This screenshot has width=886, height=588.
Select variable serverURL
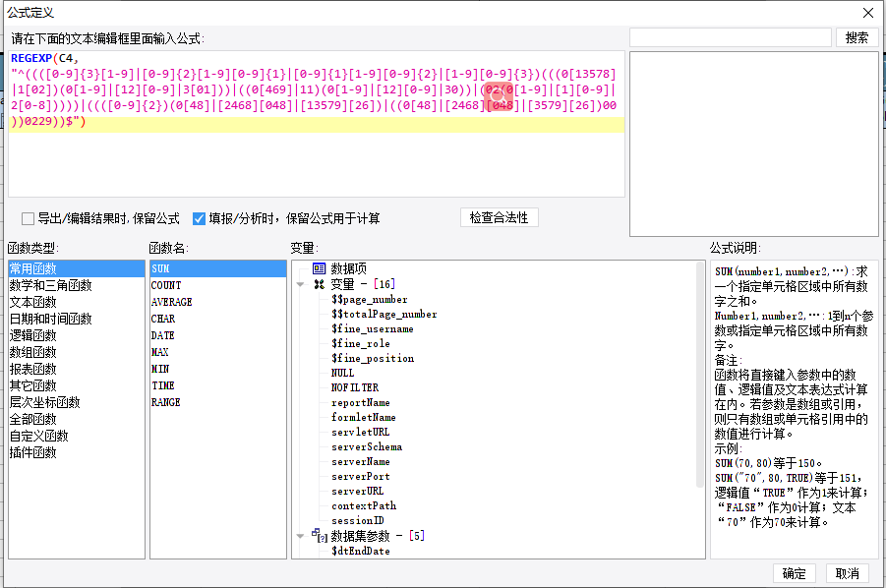pyautogui.click(x=358, y=491)
